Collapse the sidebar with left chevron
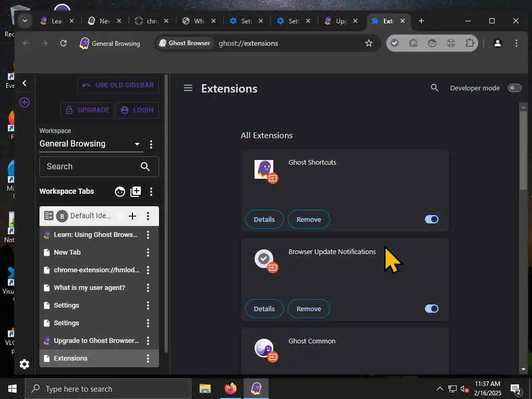 tap(24, 83)
